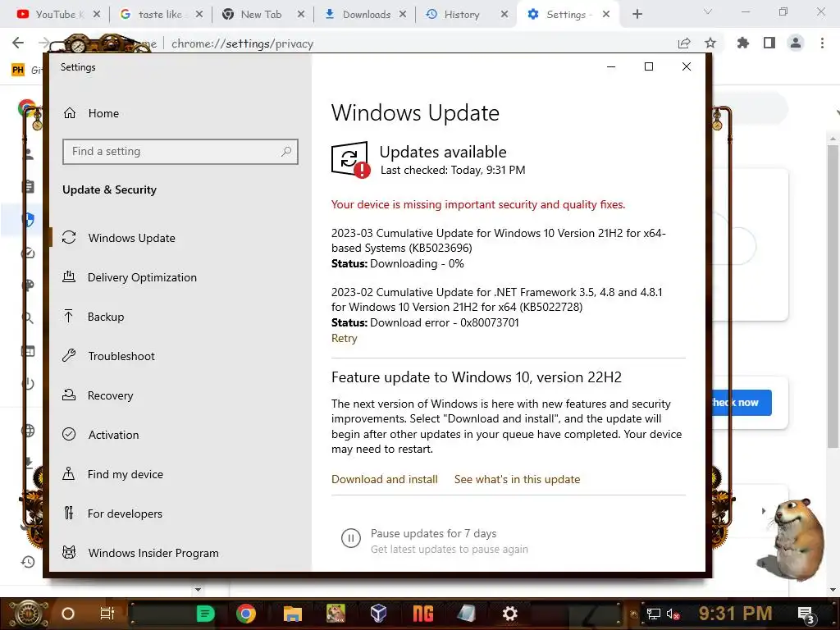Click Check now button in Chrome settings

click(x=742, y=402)
